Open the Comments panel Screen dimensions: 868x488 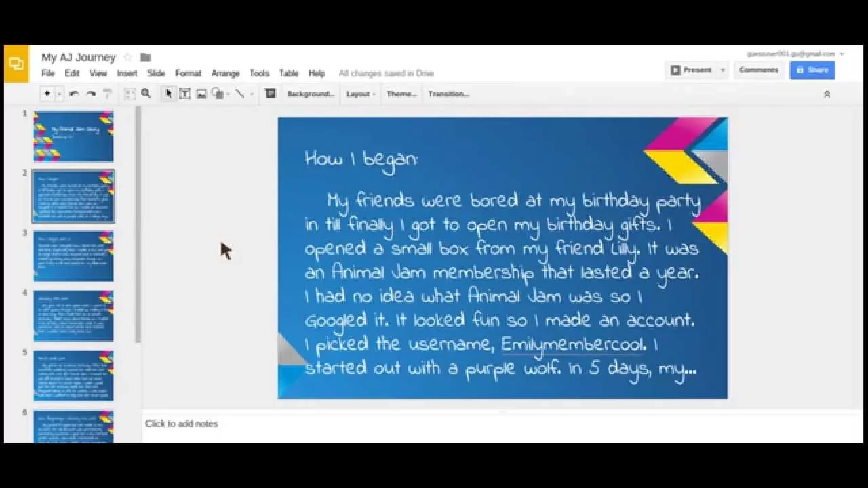click(x=758, y=70)
